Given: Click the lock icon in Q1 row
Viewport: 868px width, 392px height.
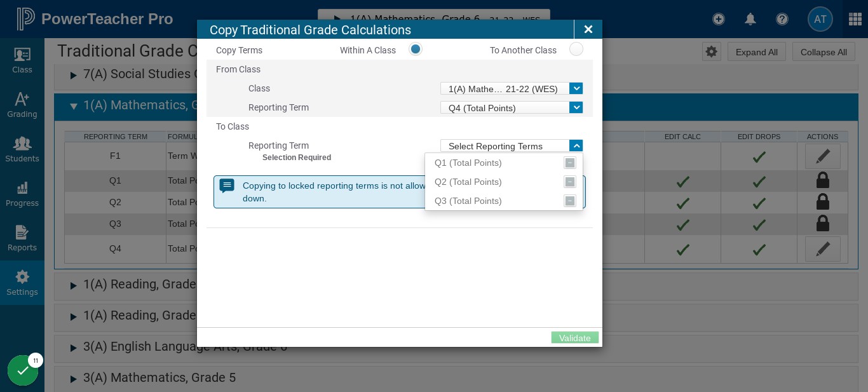Looking at the screenshot, I should point(822,180).
